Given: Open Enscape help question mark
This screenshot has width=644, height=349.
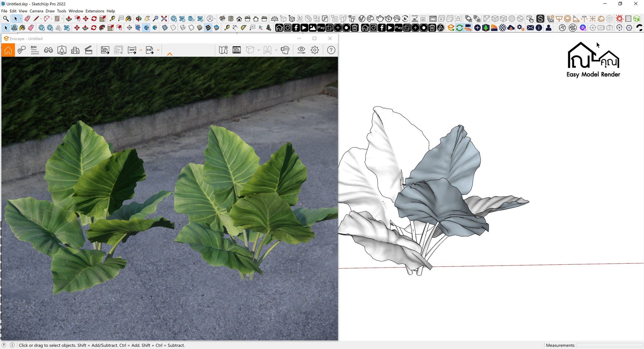Looking at the screenshot, I should point(331,50).
